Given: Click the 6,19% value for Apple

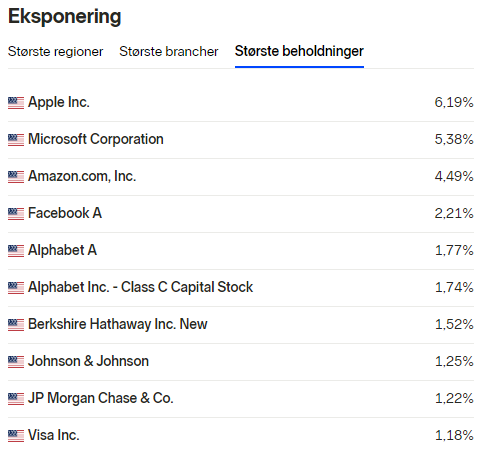Looking at the screenshot, I should click(454, 102).
